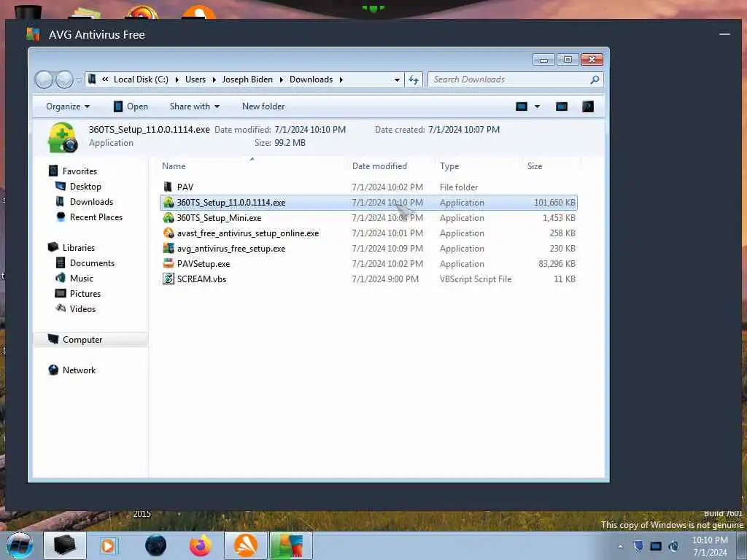Select the Videos library
Viewport: 747px width, 560px height.
[82, 308]
